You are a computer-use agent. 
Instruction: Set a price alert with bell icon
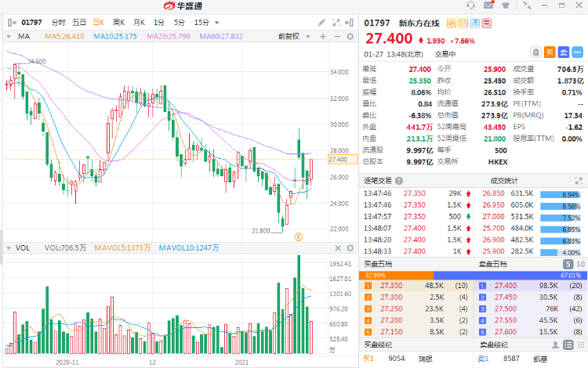pyautogui.click(x=536, y=52)
